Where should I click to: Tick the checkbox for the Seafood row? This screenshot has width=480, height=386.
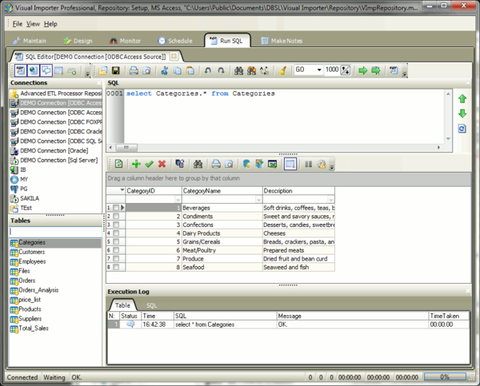(x=116, y=267)
